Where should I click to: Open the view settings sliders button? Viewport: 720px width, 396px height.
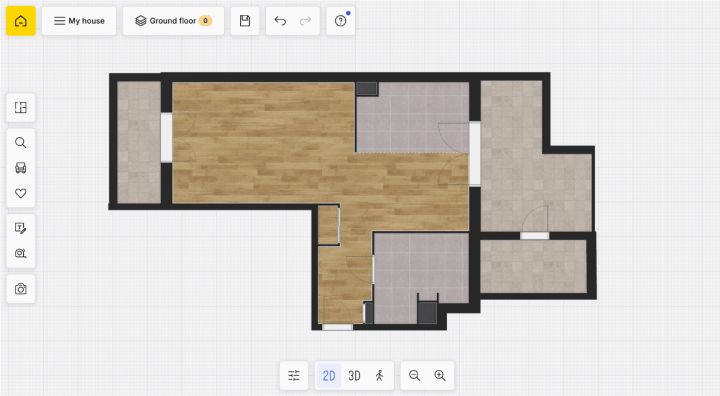294,376
